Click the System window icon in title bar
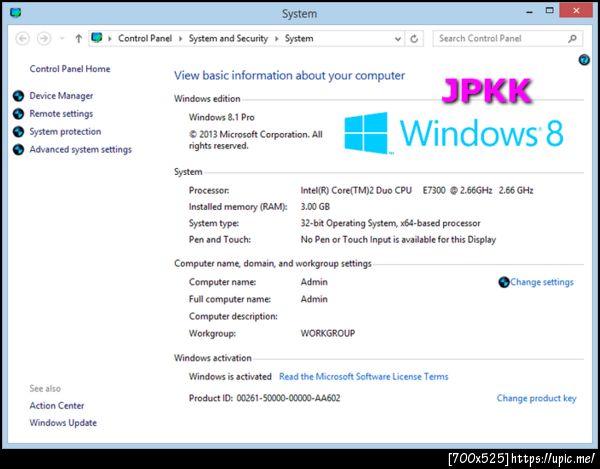600x469 pixels. (x=16, y=13)
